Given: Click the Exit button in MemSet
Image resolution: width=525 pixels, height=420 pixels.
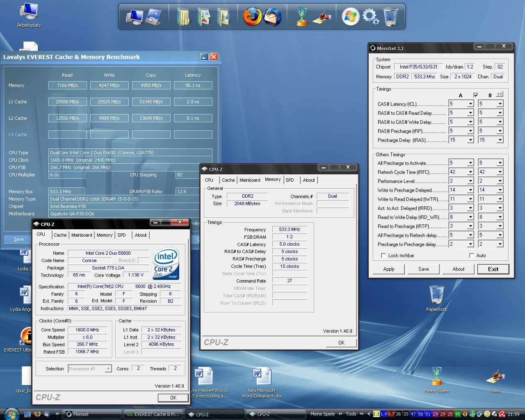Looking at the screenshot, I should (x=493, y=269).
